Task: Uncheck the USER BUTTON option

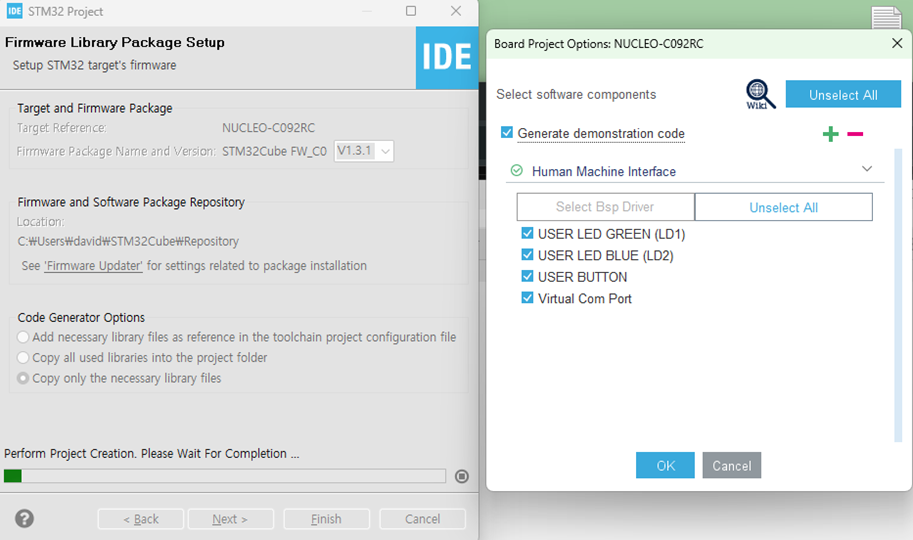Action: click(527, 276)
